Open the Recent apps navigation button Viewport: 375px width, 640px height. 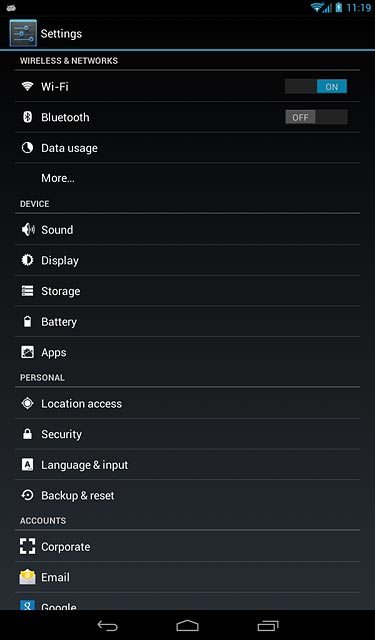click(268, 625)
